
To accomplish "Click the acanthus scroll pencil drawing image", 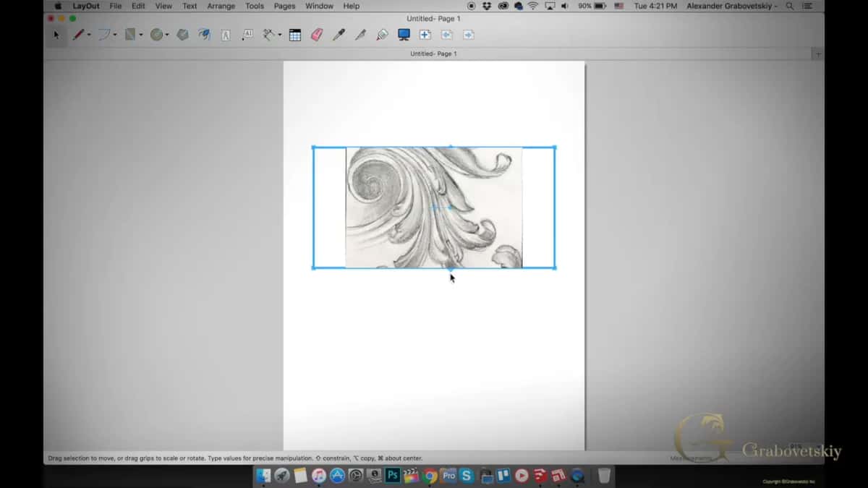I will pyautogui.click(x=434, y=207).
